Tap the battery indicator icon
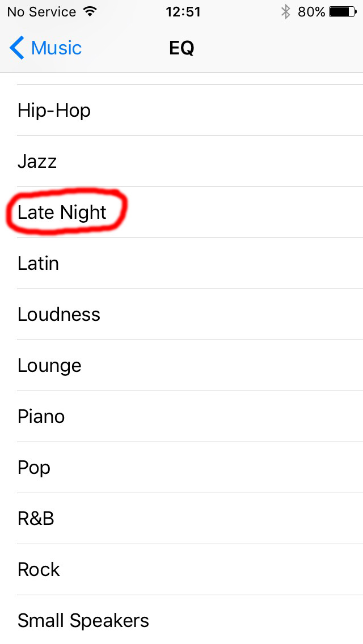The image size is (363, 644). [x=343, y=12]
